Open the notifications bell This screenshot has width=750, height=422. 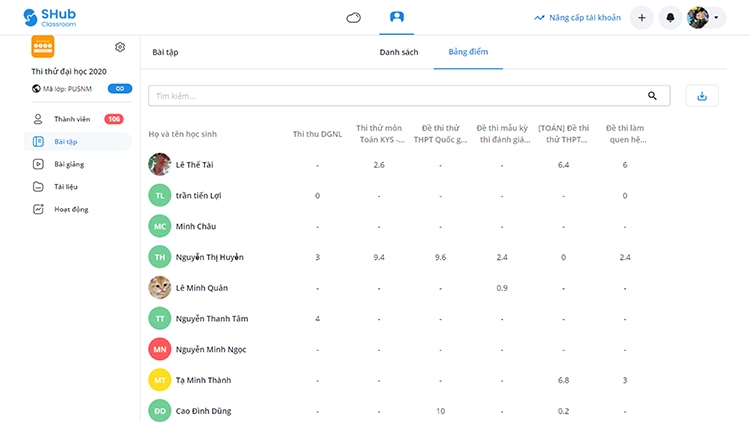(x=670, y=18)
